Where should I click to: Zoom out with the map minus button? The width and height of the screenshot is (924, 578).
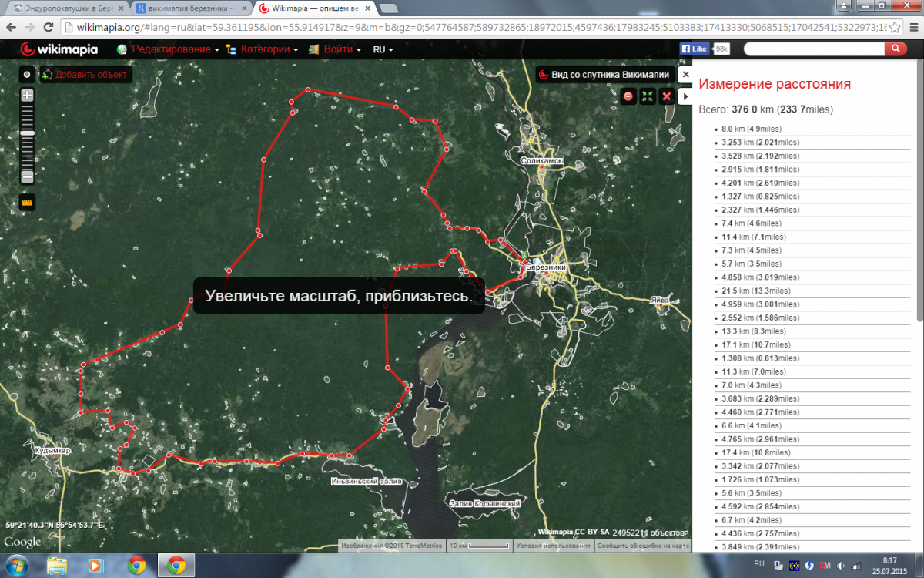(x=27, y=176)
